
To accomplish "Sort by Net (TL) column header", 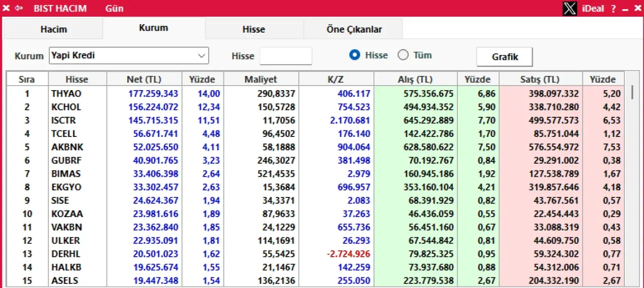I will click(x=144, y=79).
